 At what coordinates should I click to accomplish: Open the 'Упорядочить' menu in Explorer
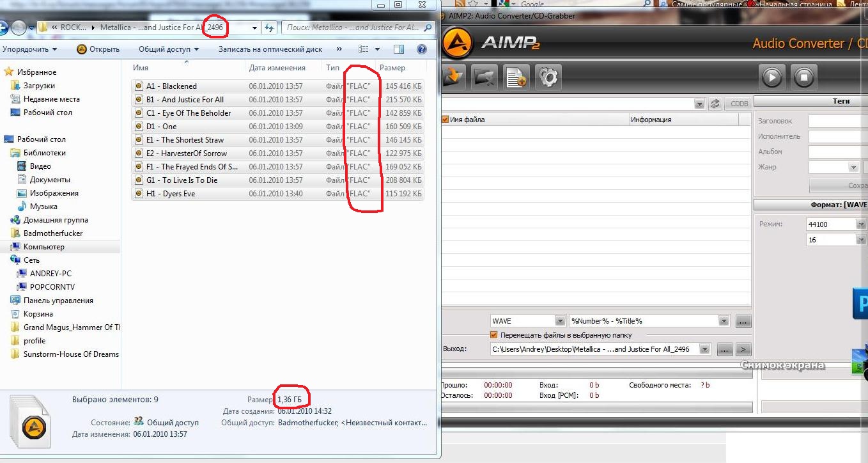click(x=29, y=49)
